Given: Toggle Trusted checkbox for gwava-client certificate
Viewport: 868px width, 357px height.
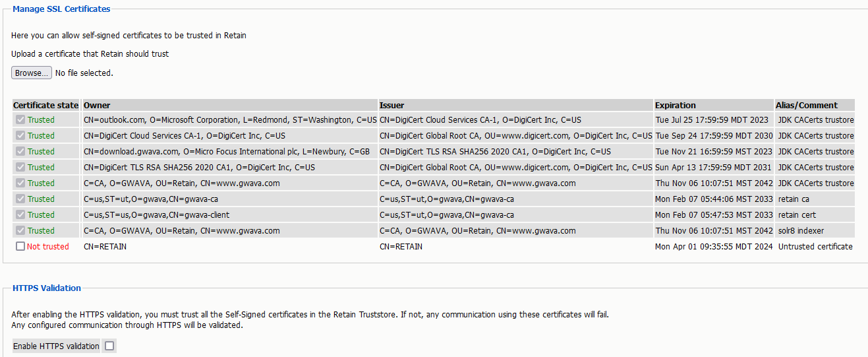Looking at the screenshot, I should 20,215.
